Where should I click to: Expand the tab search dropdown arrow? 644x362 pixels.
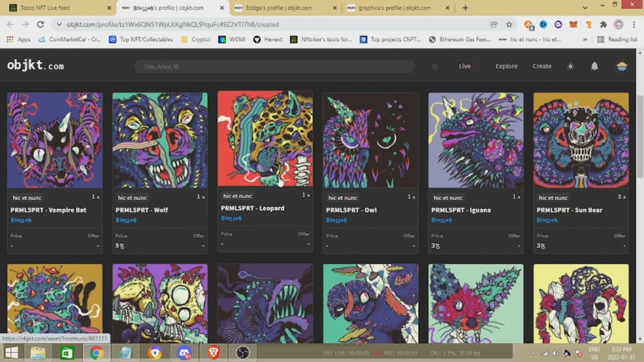[x=585, y=8]
